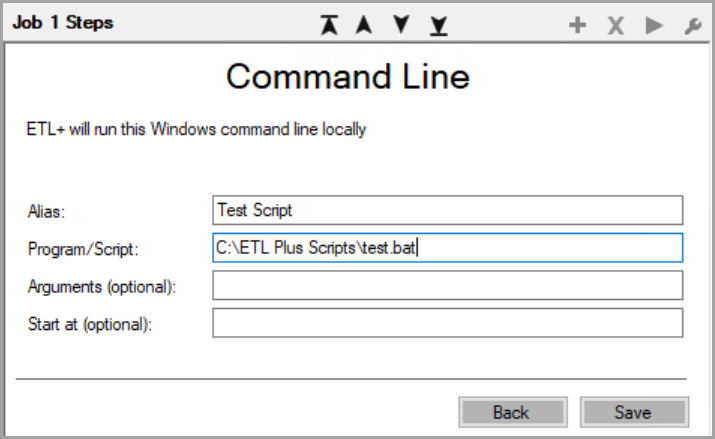
Task: Click into the Program/Script field
Action: coord(448,247)
